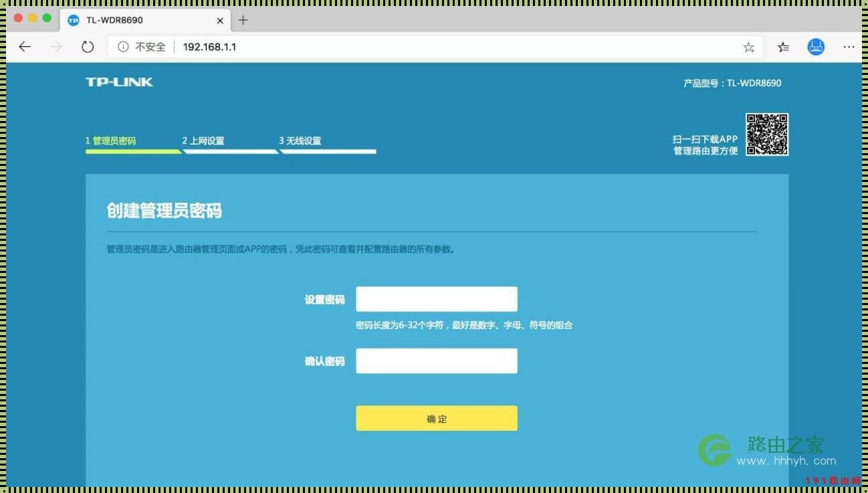The image size is (868, 493).
Task: Click the browser forward arrow
Action: 56,47
